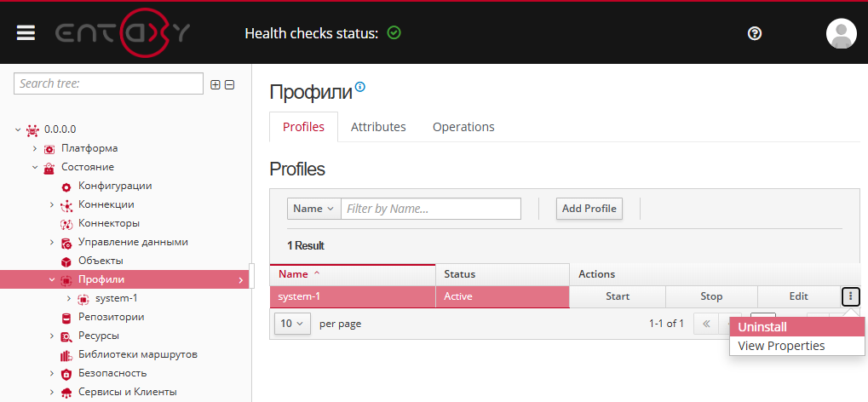
Task: Collapse all tree nodes with minus icon
Action: 230,84
